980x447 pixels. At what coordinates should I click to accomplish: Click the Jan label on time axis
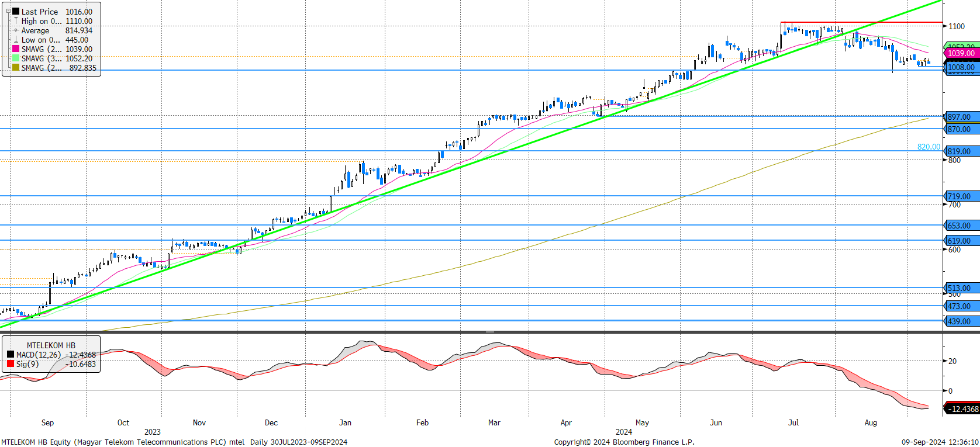[346, 422]
